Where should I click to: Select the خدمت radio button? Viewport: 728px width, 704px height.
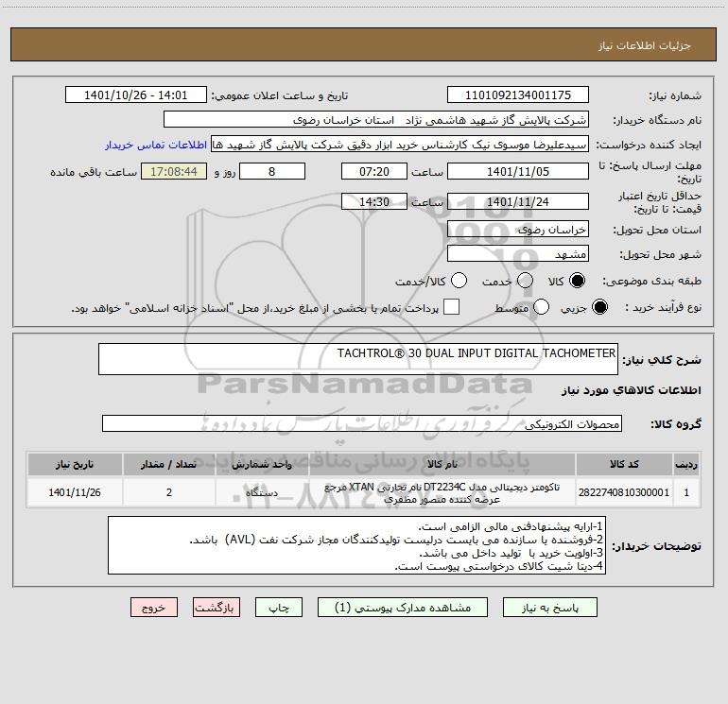pyautogui.click(x=525, y=281)
